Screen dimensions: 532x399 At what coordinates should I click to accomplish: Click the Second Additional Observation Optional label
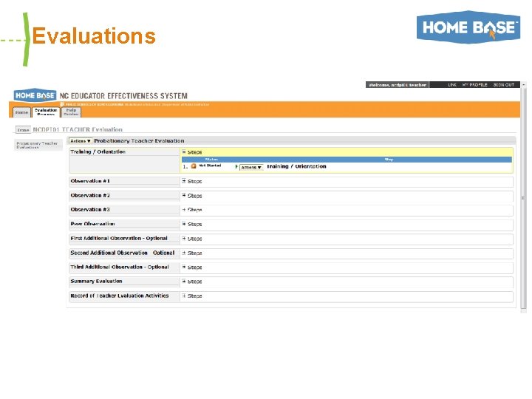(123, 253)
